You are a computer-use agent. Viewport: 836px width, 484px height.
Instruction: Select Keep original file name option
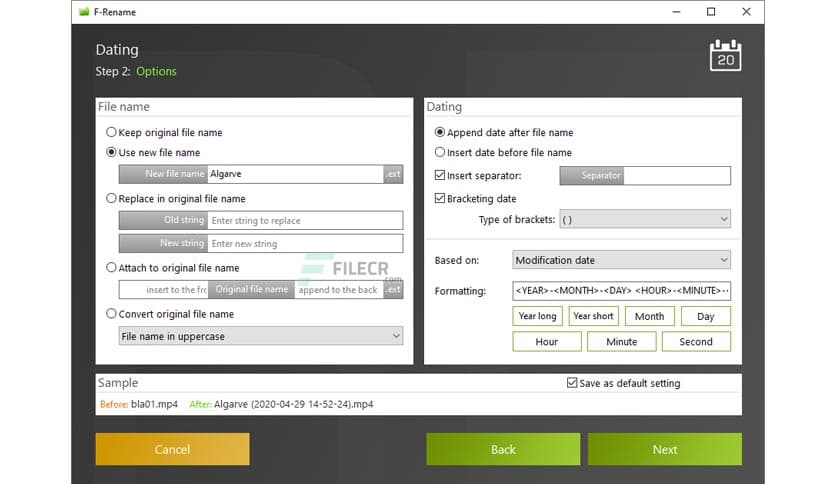tap(111, 132)
